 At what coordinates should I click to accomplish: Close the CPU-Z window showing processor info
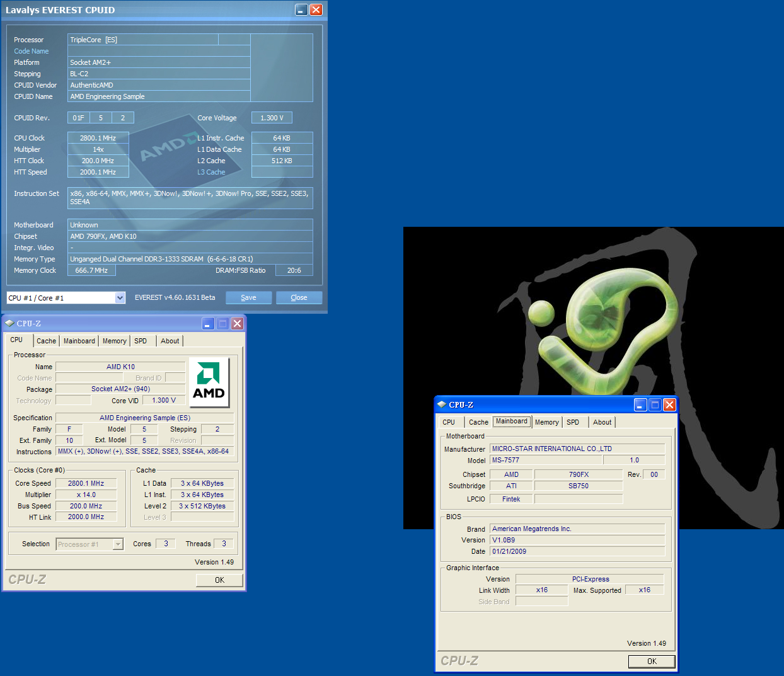pos(237,323)
